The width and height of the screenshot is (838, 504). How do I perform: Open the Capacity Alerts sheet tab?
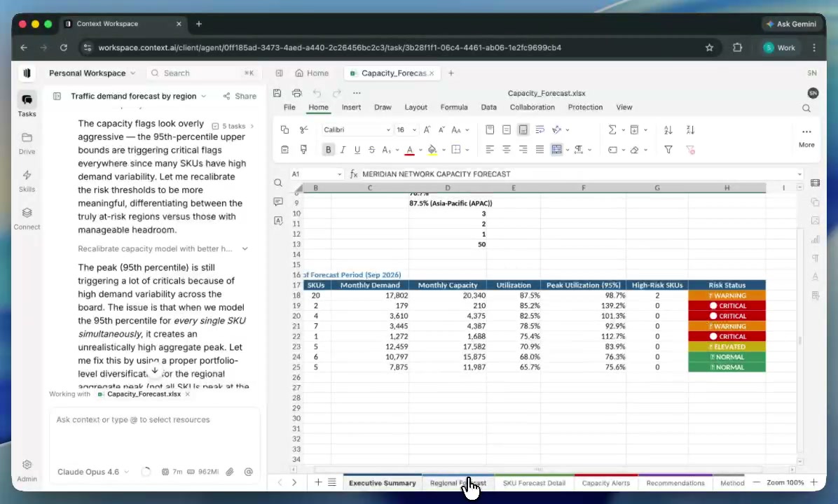(605, 483)
